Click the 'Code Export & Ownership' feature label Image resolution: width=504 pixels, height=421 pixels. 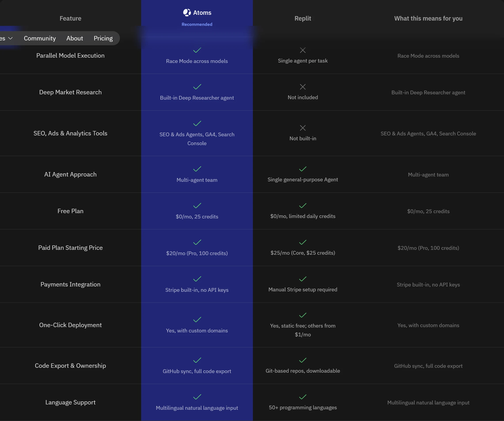click(x=70, y=366)
